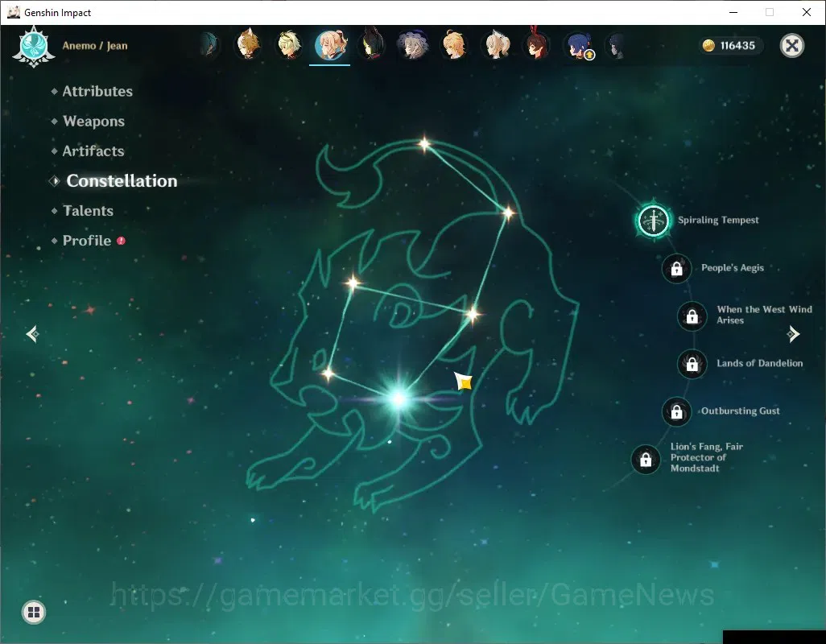The width and height of the screenshot is (826, 644).
Task: Open the Profile menu
Action: [x=87, y=241]
